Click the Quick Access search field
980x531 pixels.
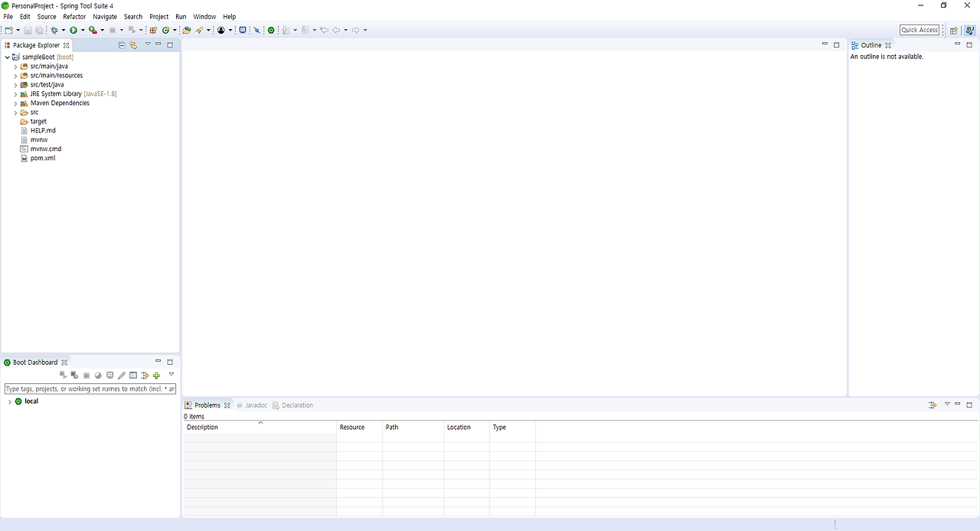click(x=920, y=30)
